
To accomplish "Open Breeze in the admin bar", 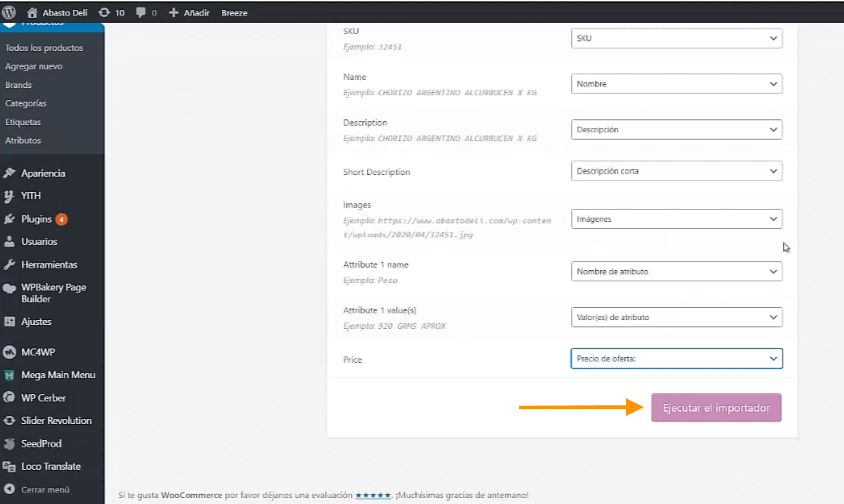I will (234, 13).
